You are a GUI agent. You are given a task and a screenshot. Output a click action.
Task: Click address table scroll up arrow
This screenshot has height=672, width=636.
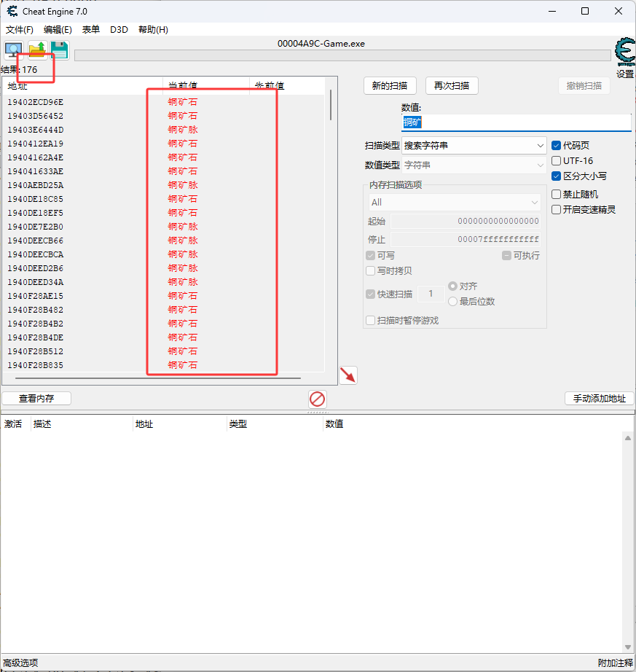click(x=628, y=438)
